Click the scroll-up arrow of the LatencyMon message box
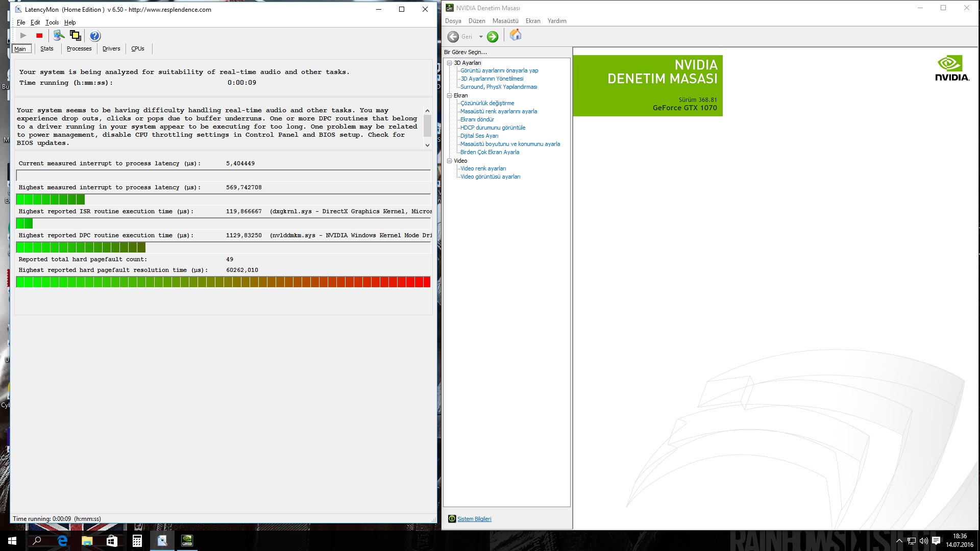Viewport: 980px width, 551px height. [427, 111]
